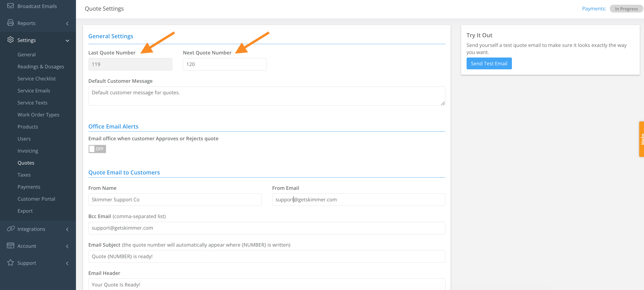Toggle office email alerts switch on

tap(97, 149)
